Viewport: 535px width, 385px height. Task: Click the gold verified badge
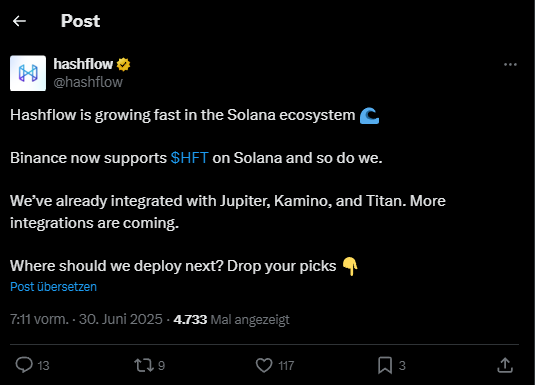123,65
